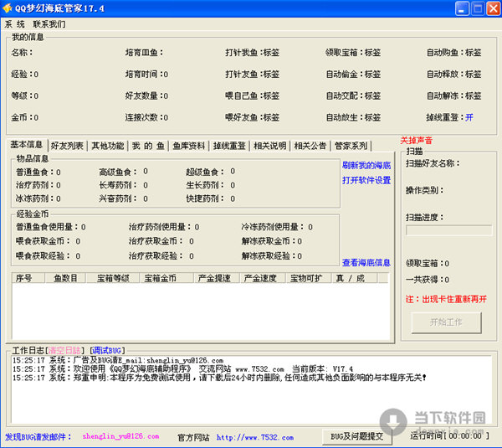
Task: Click 打开软件设置 link
Action: pos(366,180)
